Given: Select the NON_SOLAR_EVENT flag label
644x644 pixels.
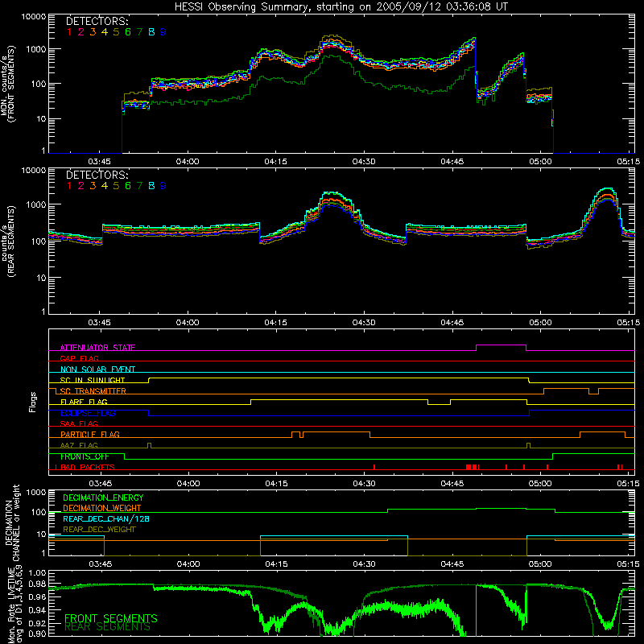Looking at the screenshot, I should coord(97,369).
